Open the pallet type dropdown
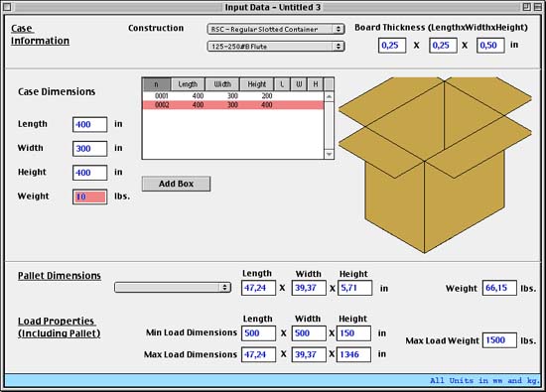Viewport: 546px width, 392px height. pos(173,287)
